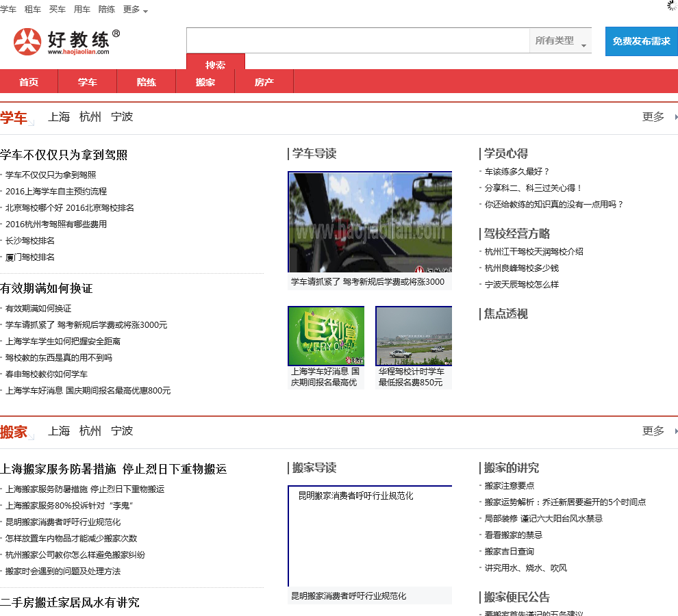Image resolution: width=678 pixels, height=616 pixels.
Task: Click 租车 in the top menu bar
Action: point(32,10)
